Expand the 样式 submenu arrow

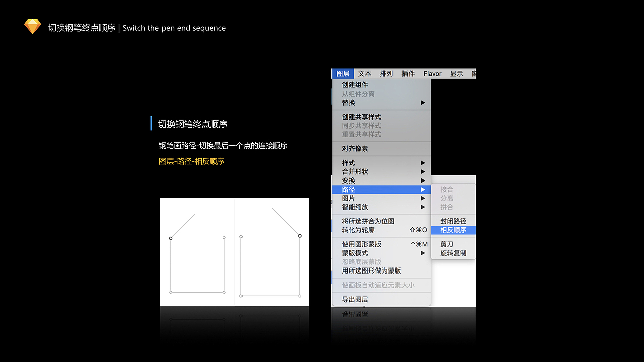point(423,162)
